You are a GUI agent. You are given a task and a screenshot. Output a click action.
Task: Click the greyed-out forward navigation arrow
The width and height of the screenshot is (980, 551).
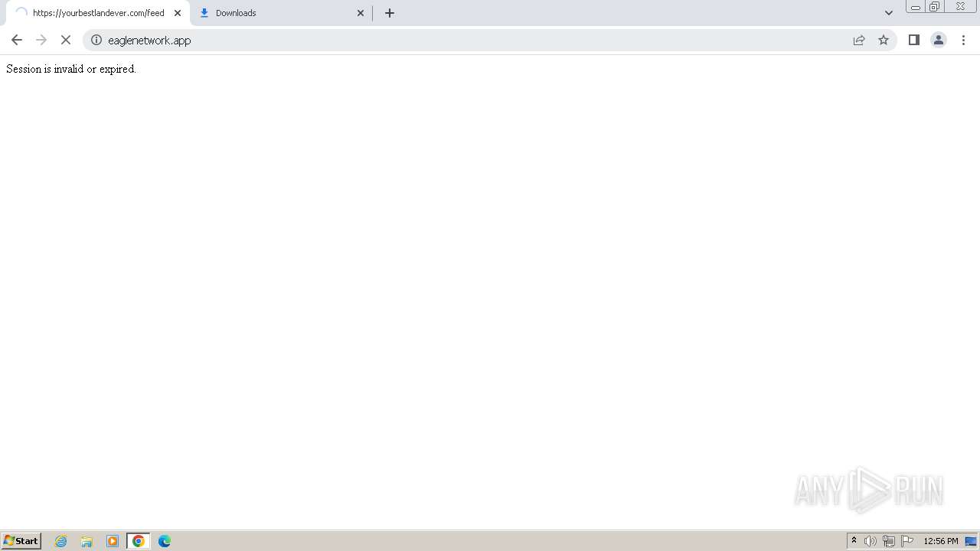click(41, 40)
